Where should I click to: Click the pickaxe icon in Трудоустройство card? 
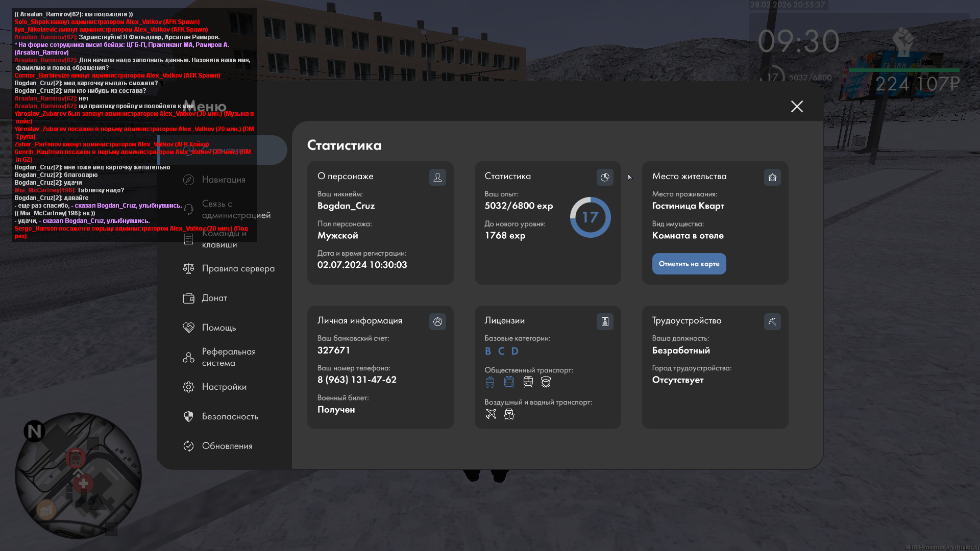coord(772,321)
